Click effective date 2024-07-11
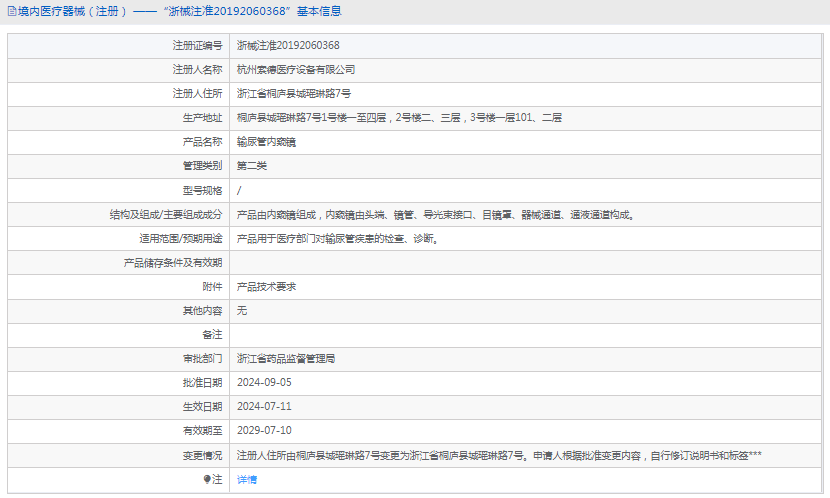The width and height of the screenshot is (830, 498). [x=264, y=406]
